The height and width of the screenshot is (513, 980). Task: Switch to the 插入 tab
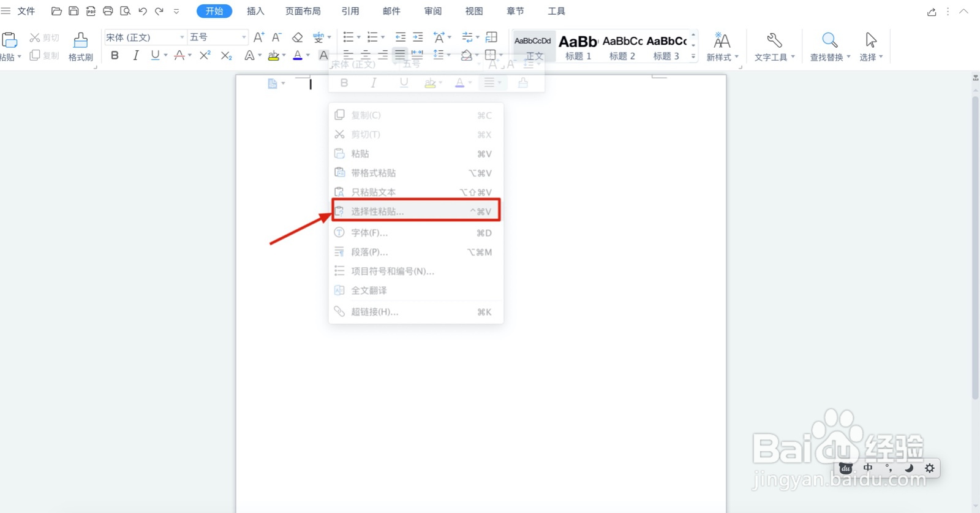[x=255, y=11]
